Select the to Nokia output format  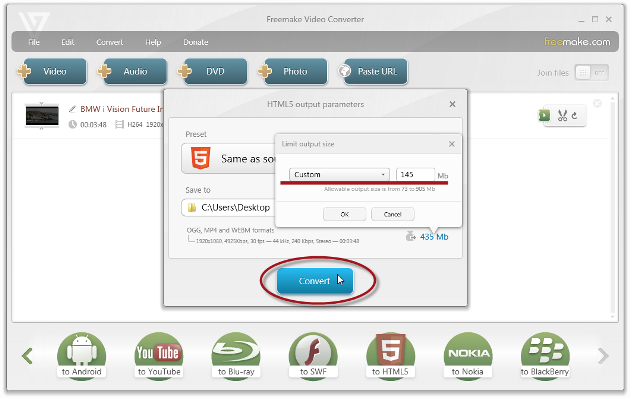[468, 356]
